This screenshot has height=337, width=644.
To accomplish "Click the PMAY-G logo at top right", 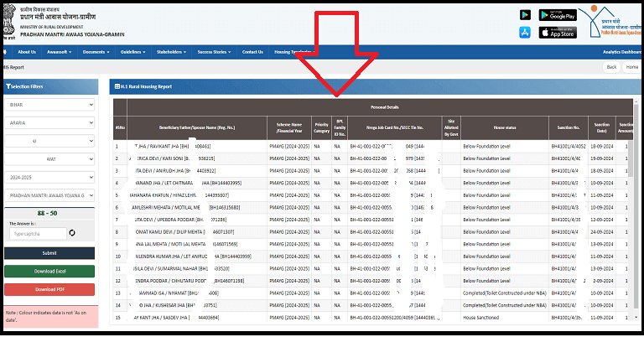I will [610, 22].
